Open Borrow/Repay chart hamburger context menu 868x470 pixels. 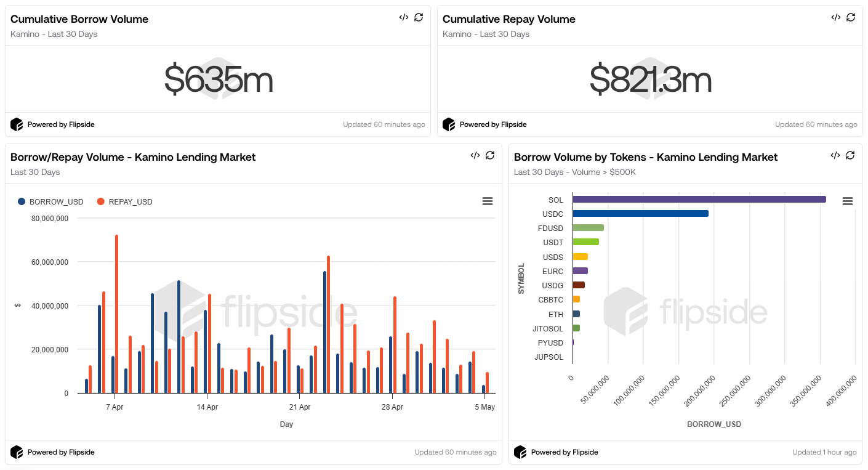pos(488,201)
